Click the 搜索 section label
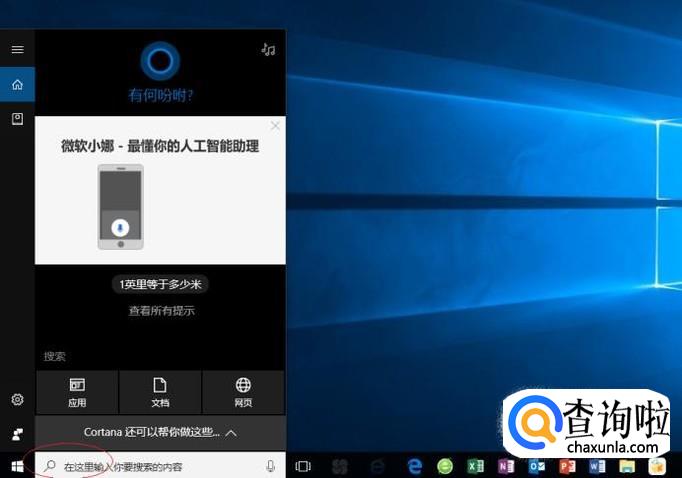Screen dimensions: 682x478 pyautogui.click(x=55, y=357)
